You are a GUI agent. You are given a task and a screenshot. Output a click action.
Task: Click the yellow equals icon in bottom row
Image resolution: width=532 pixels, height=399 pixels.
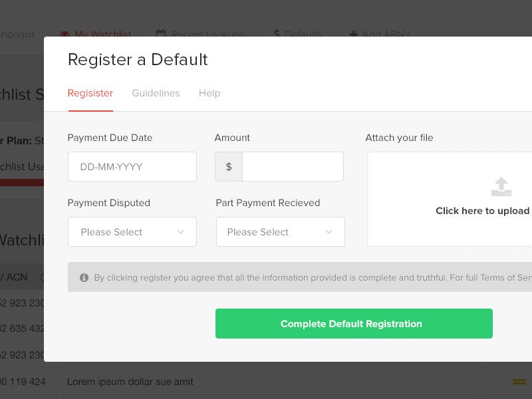(519, 382)
